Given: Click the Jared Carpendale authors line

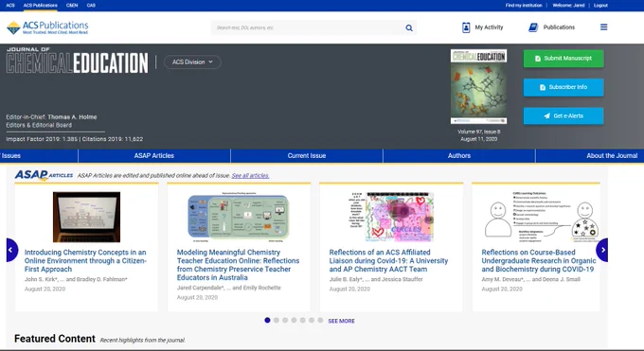Looking at the screenshot, I should click(x=229, y=288).
